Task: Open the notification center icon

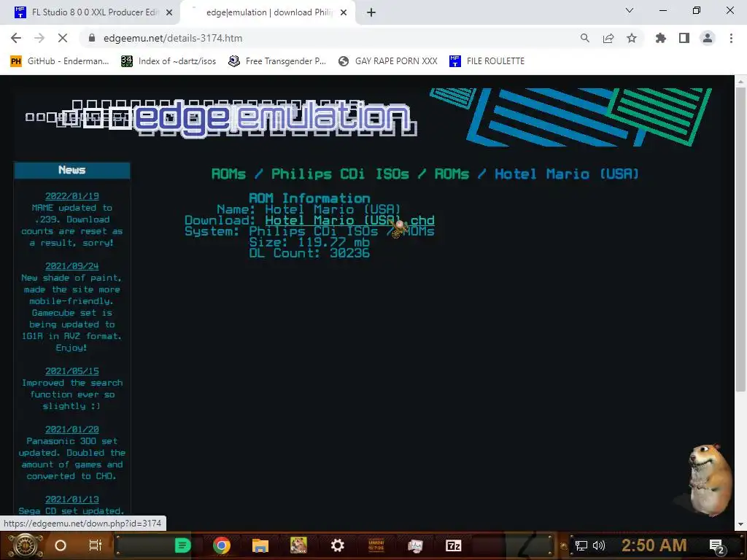Action: [716, 546]
